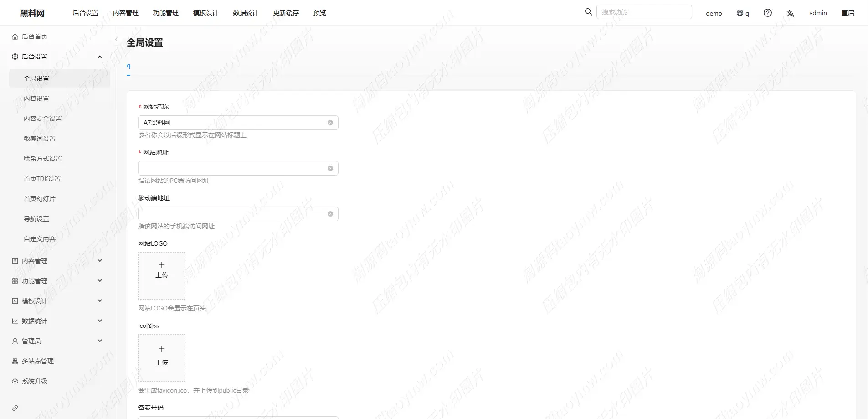The width and height of the screenshot is (868, 419).
Task: Click the empty 网站地址 input field
Action: point(238,168)
